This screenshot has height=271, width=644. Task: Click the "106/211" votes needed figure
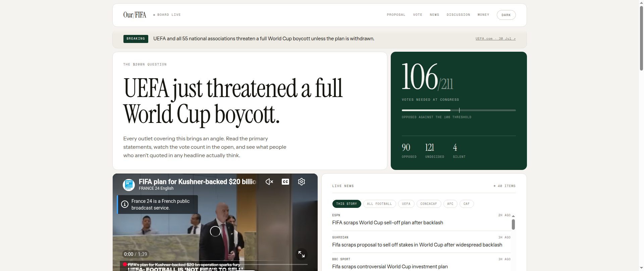point(427,77)
